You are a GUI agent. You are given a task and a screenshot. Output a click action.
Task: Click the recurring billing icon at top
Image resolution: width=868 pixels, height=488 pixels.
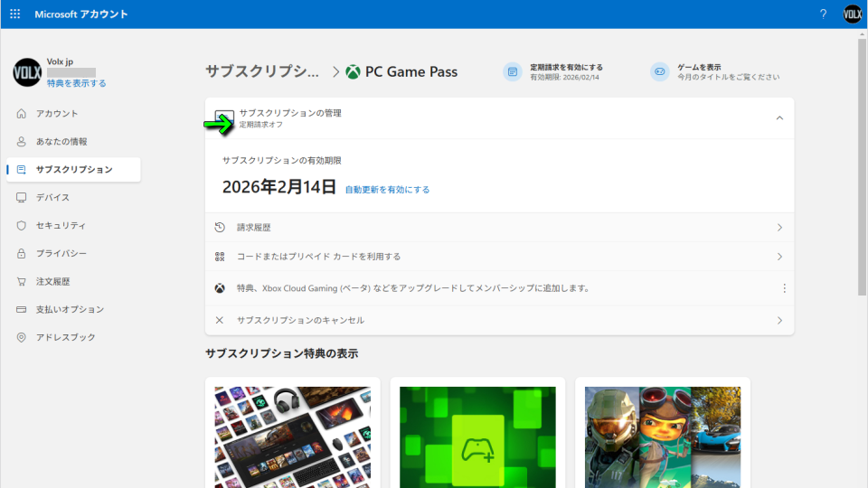coord(513,72)
